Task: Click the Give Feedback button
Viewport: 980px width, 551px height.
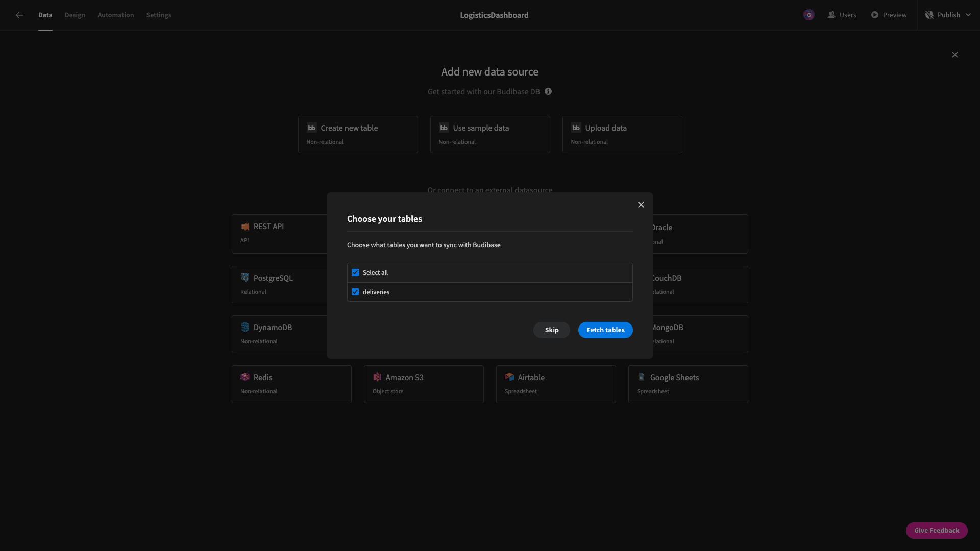Action: 937,531
